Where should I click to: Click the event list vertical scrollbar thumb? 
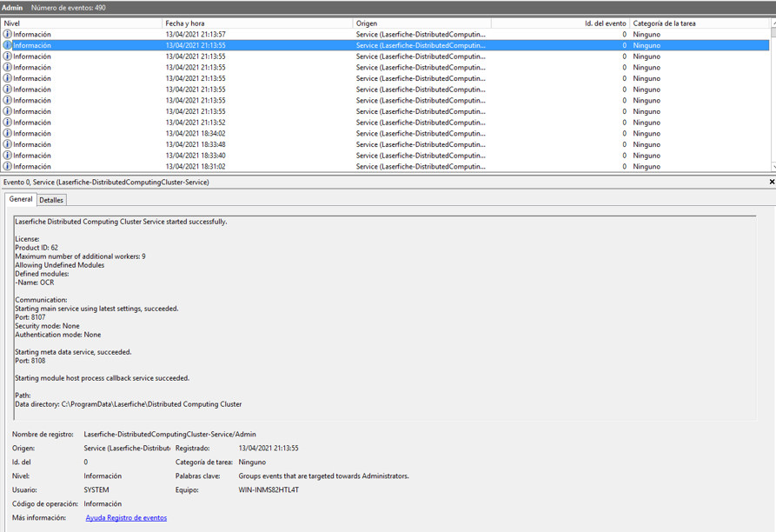tap(773, 33)
